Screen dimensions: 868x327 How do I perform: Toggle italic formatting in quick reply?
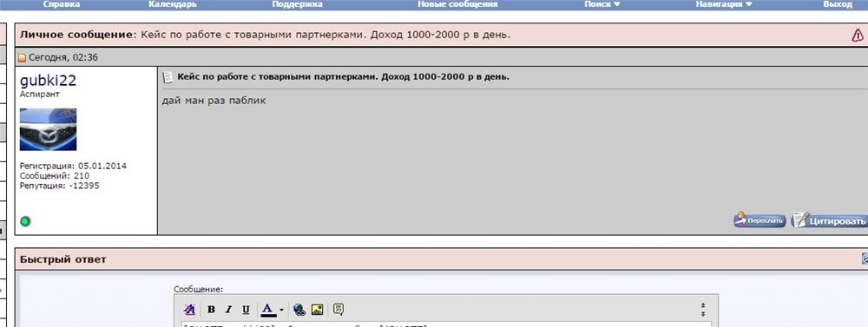(x=228, y=310)
